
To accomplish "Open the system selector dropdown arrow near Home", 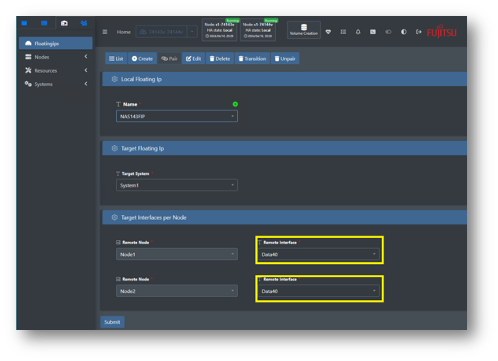I will coord(192,32).
